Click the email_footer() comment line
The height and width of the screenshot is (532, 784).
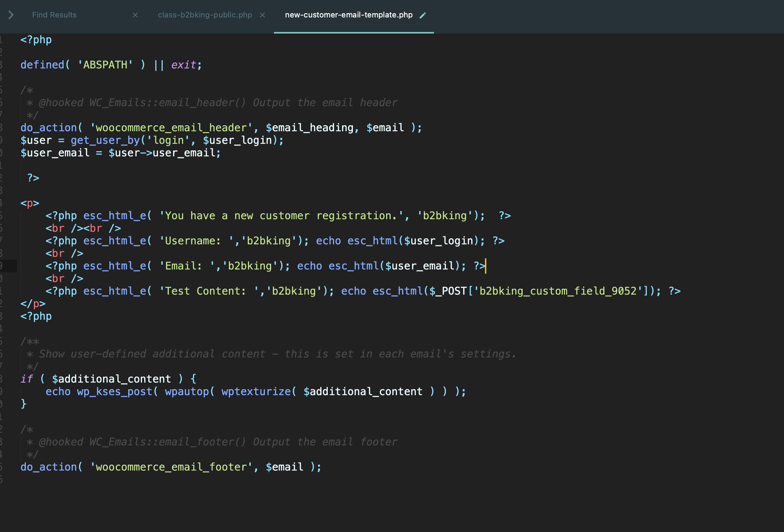tap(212, 442)
